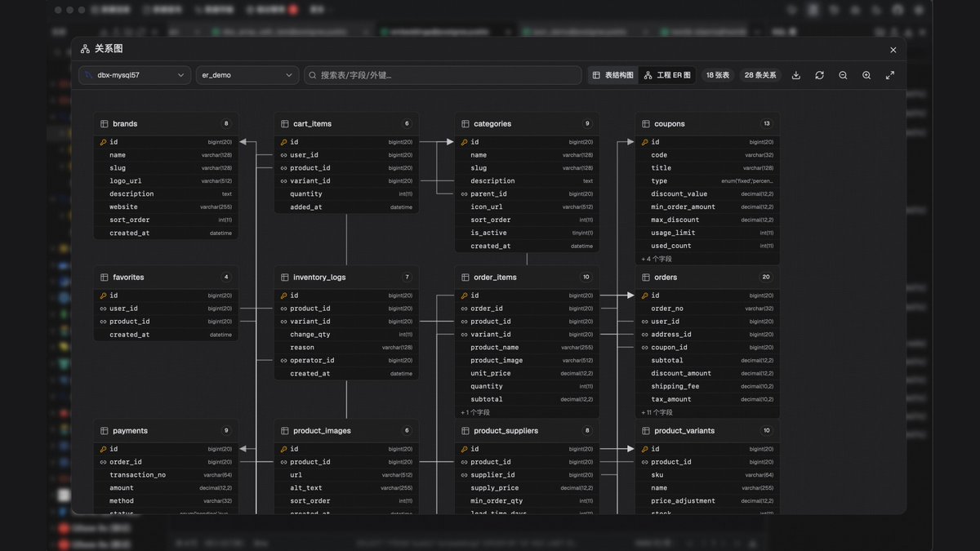Zoom out using the minus magnifier icon
Viewport: 980px width, 551px height.
tap(843, 75)
